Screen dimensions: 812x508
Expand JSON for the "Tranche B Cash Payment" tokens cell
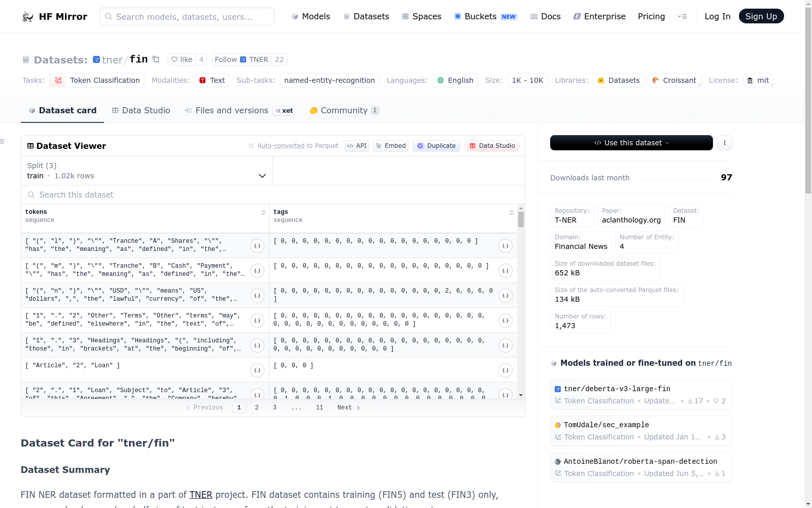click(x=257, y=271)
